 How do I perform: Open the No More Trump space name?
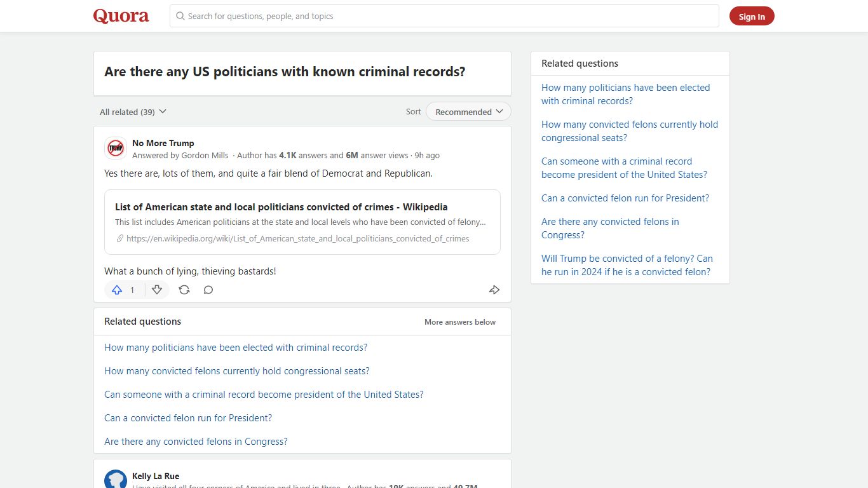point(163,143)
